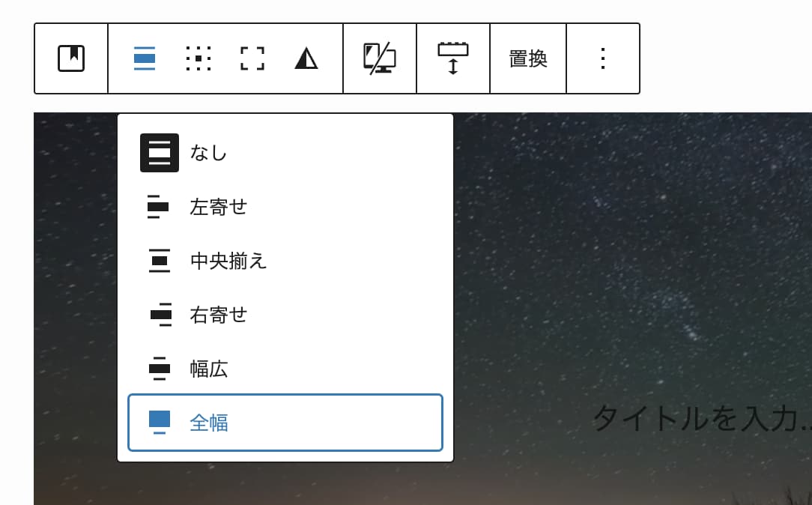Screen dimensions: 812x505
Task: Open the three-dot block options menu
Action: [x=603, y=58]
